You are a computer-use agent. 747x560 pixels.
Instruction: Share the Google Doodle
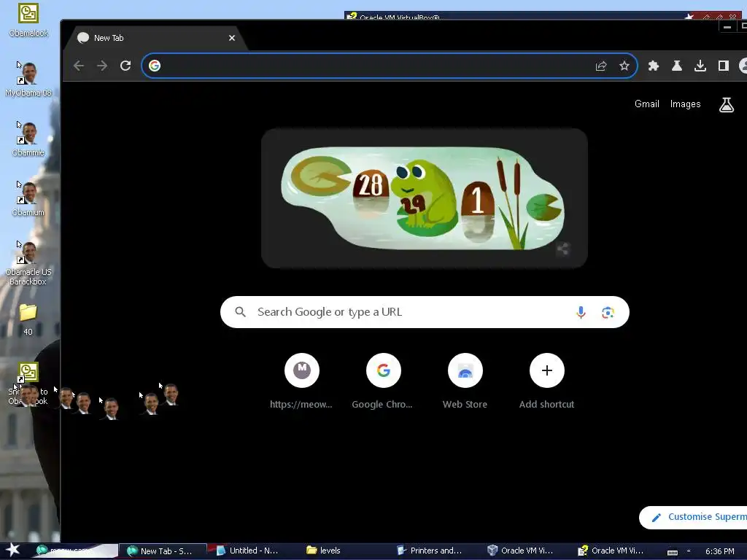click(562, 249)
